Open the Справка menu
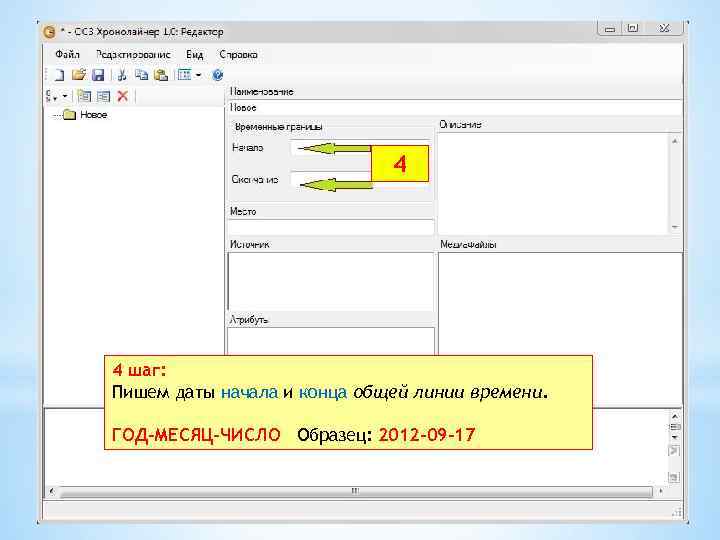 pyautogui.click(x=238, y=54)
